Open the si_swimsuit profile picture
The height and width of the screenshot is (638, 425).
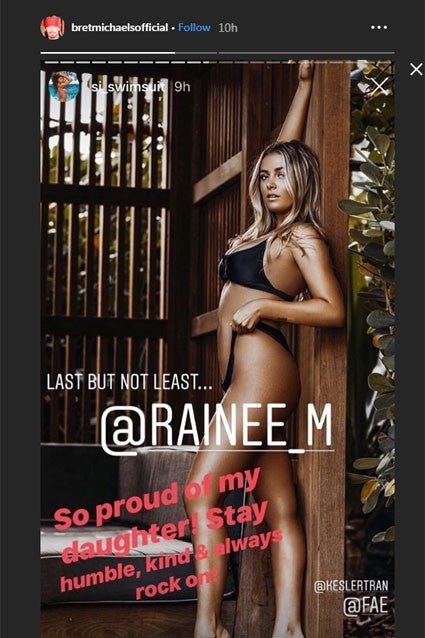(x=64, y=87)
